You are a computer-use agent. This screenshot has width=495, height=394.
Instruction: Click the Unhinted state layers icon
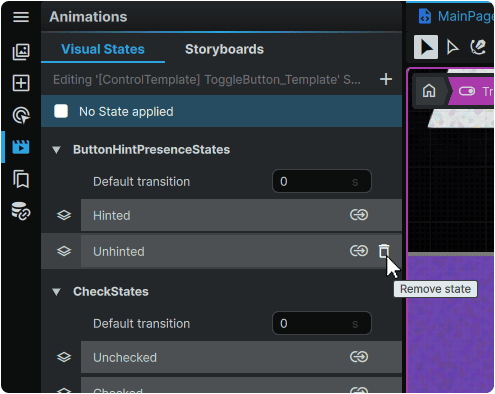pos(64,251)
